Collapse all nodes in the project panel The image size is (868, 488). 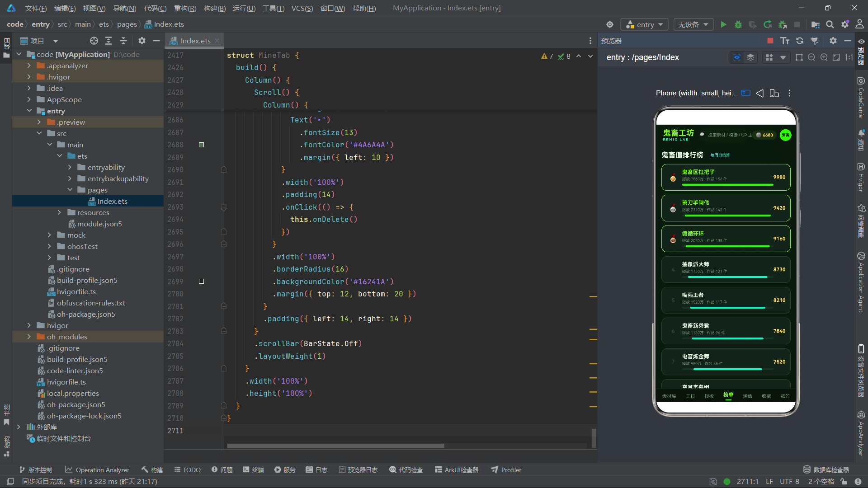(123, 41)
